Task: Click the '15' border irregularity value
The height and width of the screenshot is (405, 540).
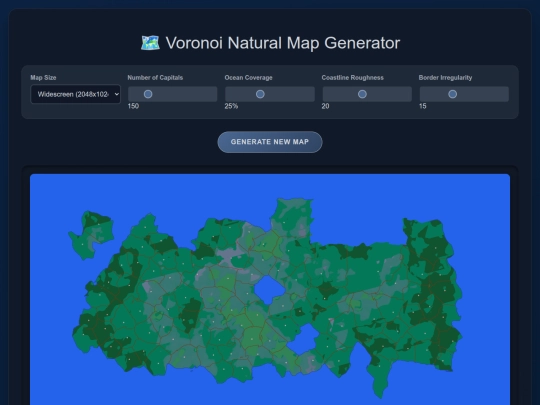Action: click(423, 106)
